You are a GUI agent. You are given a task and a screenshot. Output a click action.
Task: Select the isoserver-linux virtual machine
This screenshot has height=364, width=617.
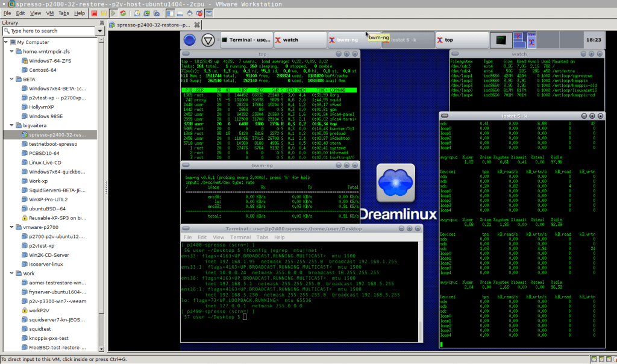(x=42, y=264)
